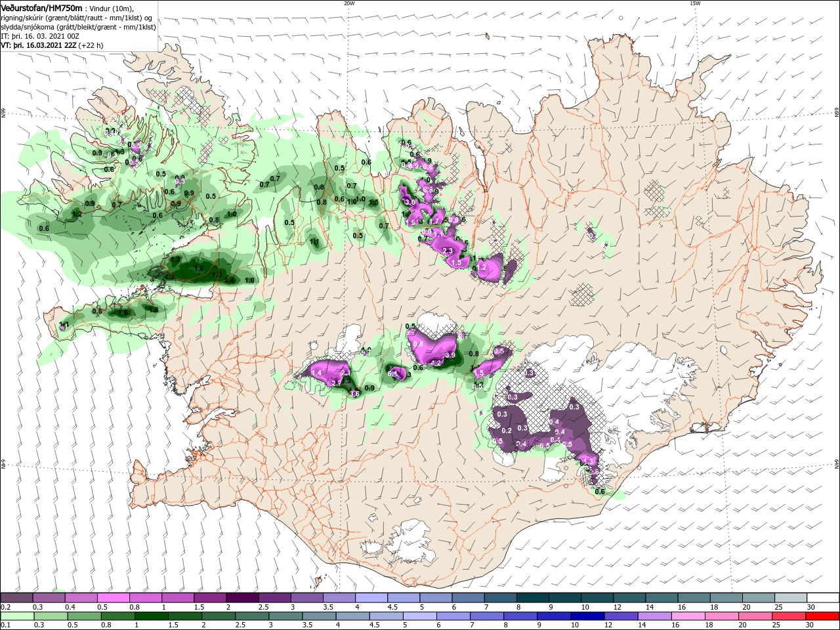Click the violet 12–14 lower legend swatch

tap(621, 616)
